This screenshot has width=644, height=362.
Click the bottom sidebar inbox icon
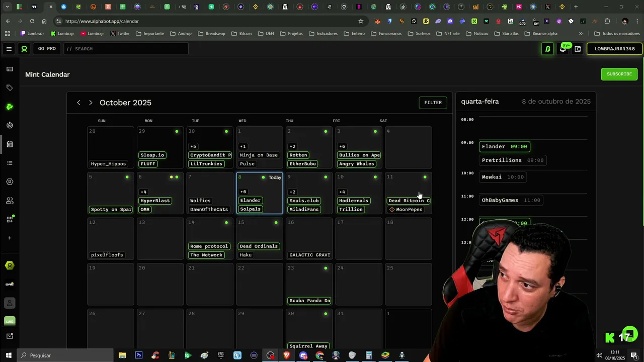(10, 336)
